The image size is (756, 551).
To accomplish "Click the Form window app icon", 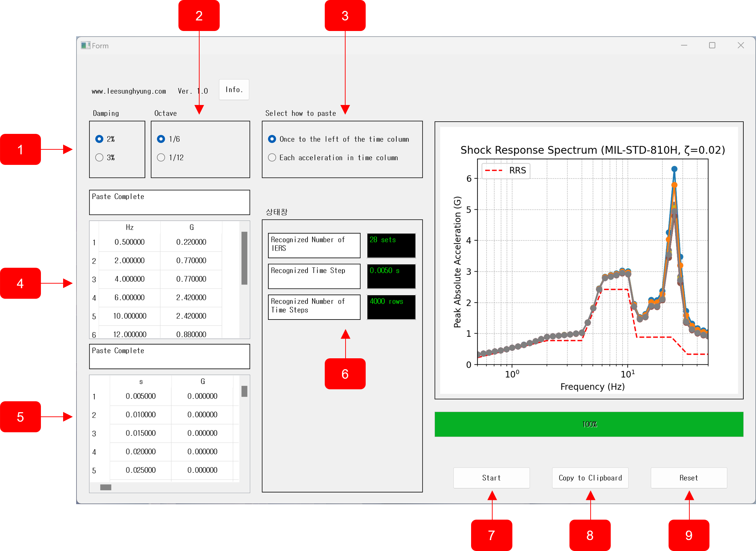I will (85, 45).
